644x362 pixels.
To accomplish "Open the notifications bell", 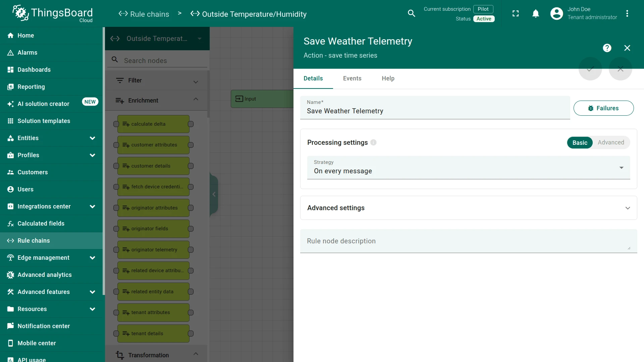I will tap(536, 13).
